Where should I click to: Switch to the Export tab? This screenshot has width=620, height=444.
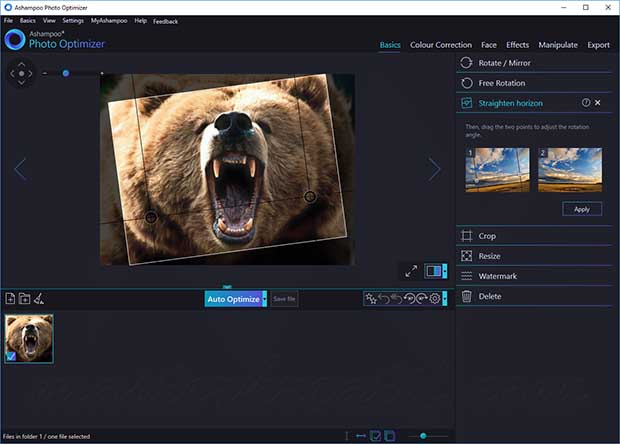(x=598, y=45)
